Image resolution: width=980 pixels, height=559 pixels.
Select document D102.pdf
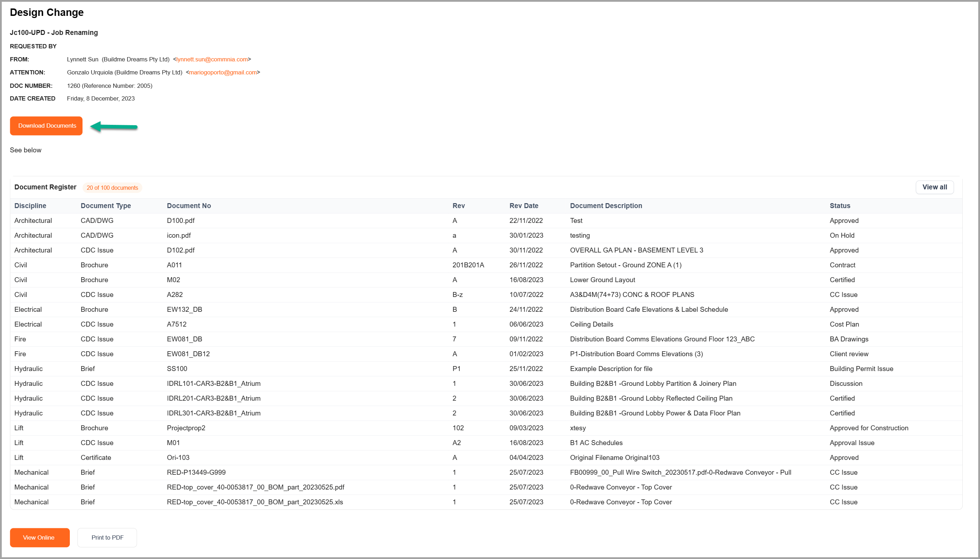[x=181, y=250]
